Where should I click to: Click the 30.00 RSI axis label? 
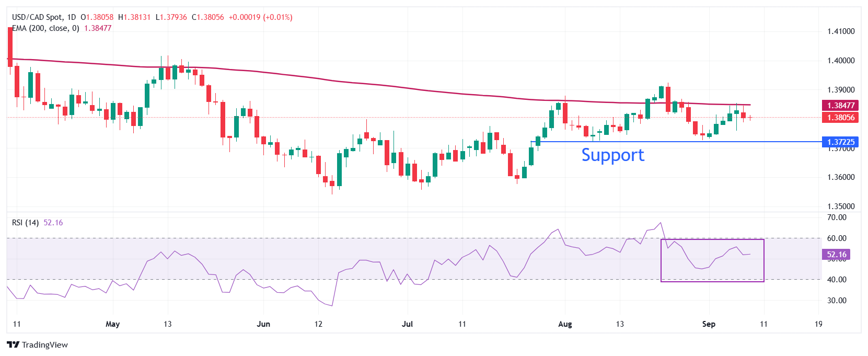pos(837,301)
